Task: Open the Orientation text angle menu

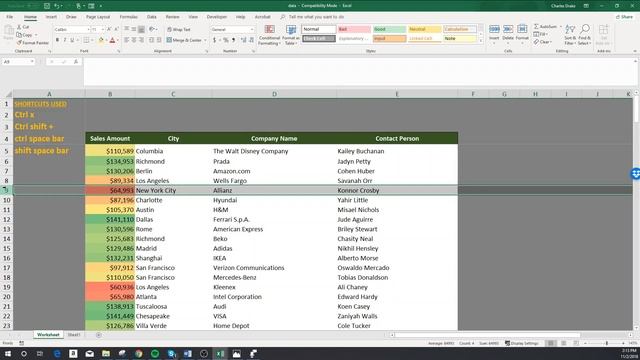Action: pyautogui.click(x=153, y=29)
